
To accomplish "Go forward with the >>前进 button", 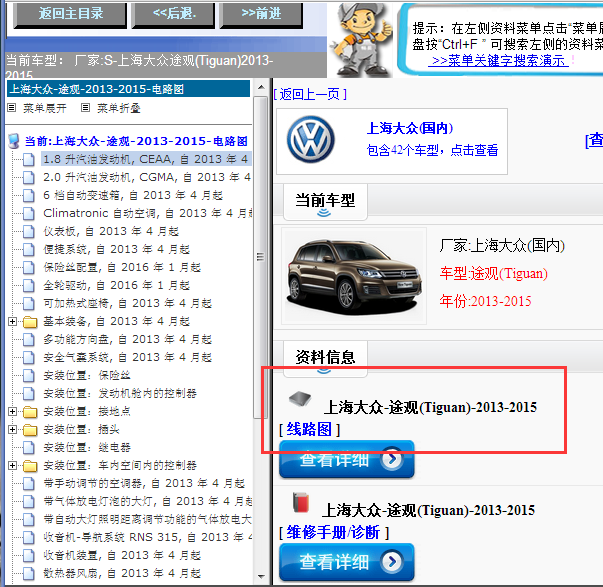I will pyautogui.click(x=261, y=15).
